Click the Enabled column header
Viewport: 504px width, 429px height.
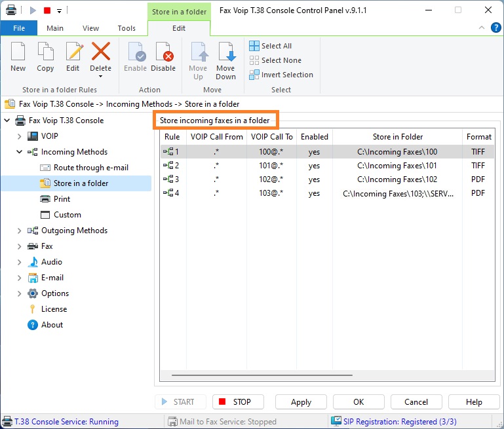pos(315,137)
